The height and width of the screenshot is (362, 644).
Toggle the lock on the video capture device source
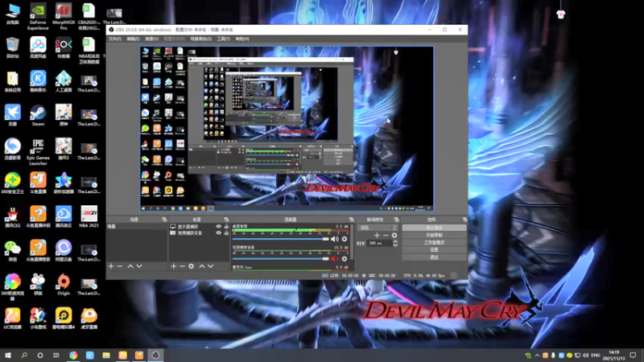pyautogui.click(x=226, y=232)
